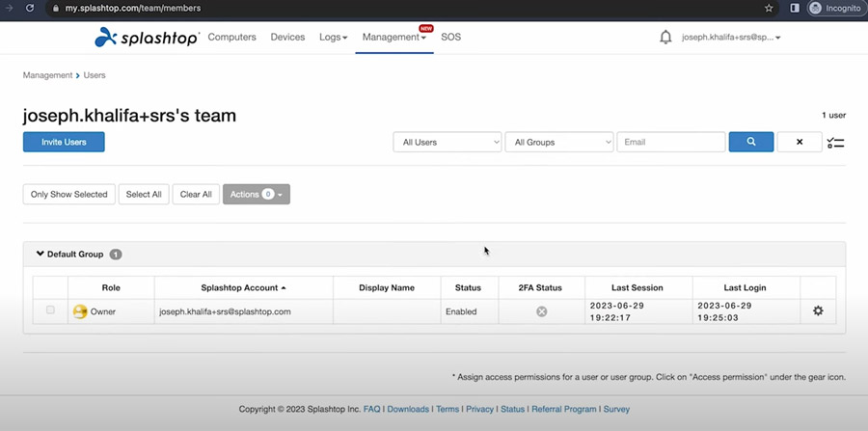Click the '1 user' count text
868x431 pixels.
pyautogui.click(x=833, y=115)
